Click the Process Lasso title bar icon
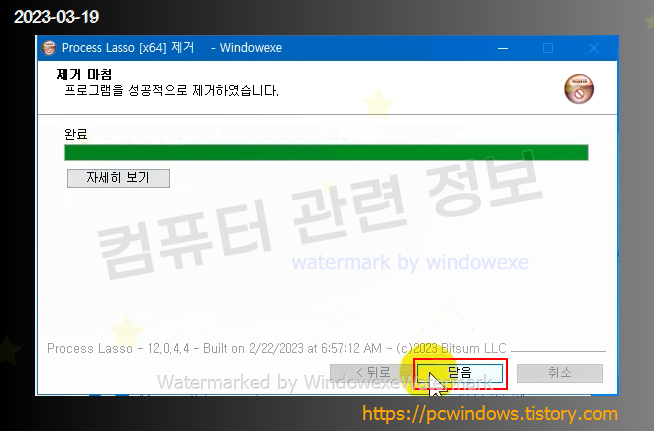 tap(49, 48)
